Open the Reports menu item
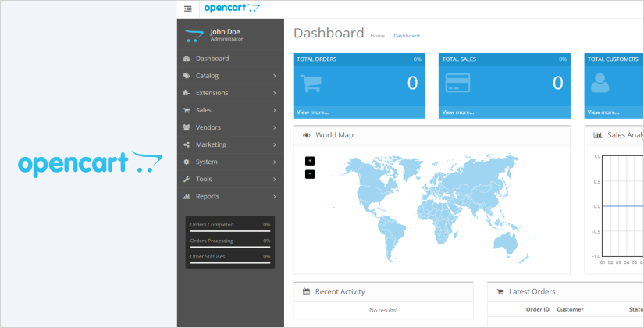The width and height of the screenshot is (644, 328). coord(207,196)
